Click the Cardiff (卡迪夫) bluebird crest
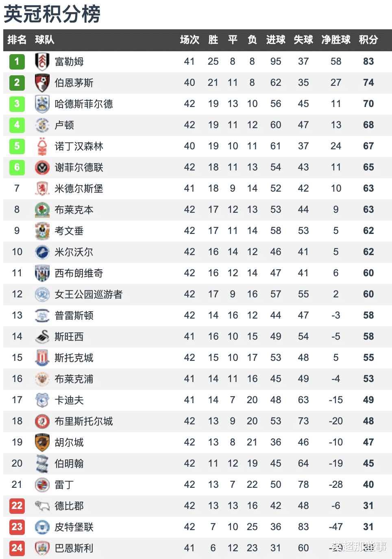This screenshot has width=392, height=559. coord(42,400)
